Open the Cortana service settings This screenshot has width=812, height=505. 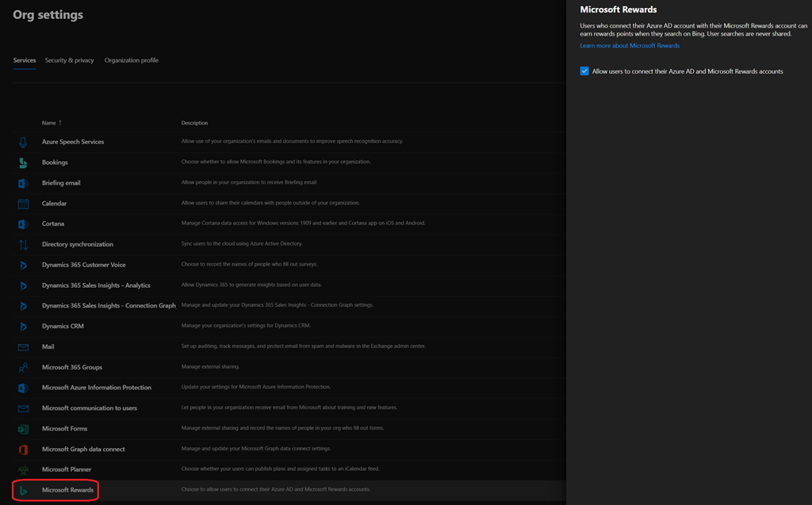click(53, 224)
